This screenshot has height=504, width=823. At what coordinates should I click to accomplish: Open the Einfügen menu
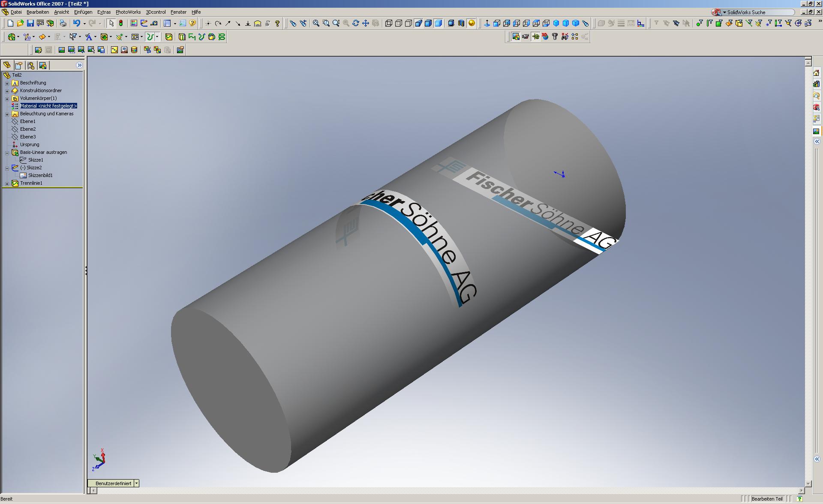click(x=83, y=12)
